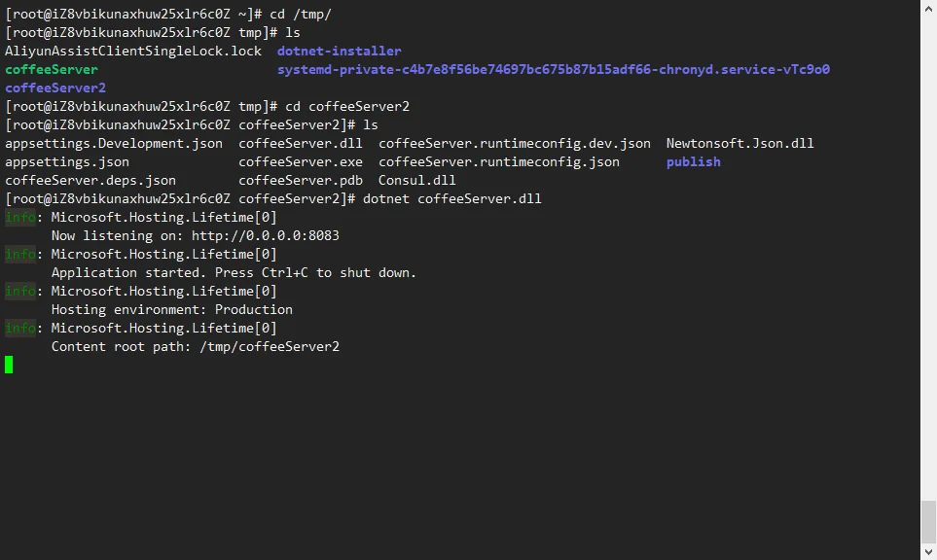Click the Hosting environment: Production line
This screenshot has height=560, width=937.
[171, 310]
